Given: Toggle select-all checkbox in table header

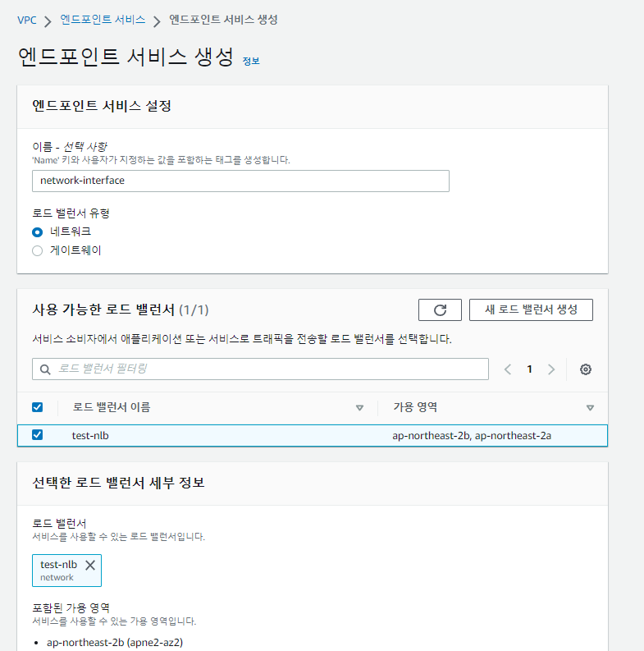Looking at the screenshot, I should tap(37, 407).
